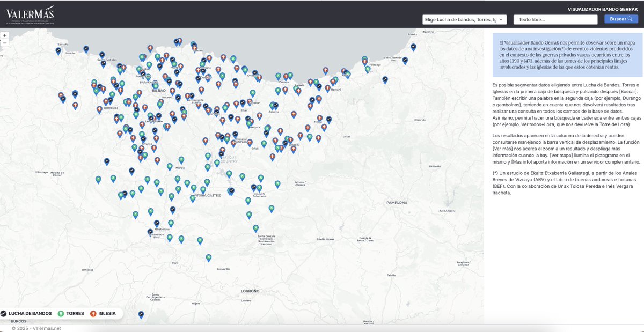The image size is (644, 332).
Task: Focus the 'Texto libre...' search field
Action: point(555,19)
